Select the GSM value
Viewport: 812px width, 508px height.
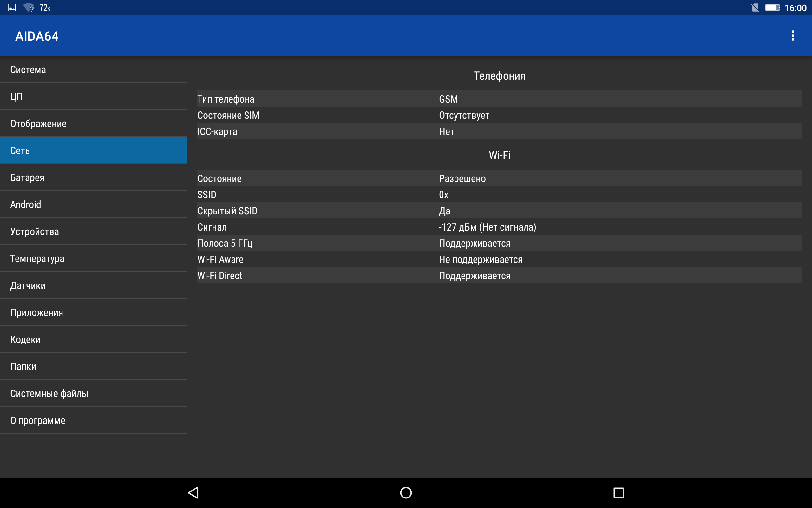pyautogui.click(x=448, y=99)
